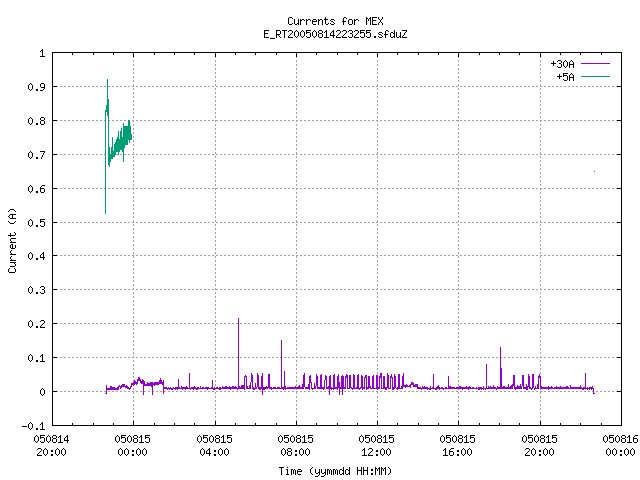640x480 pixels.
Task: Click the y-axis tick label 0.4
Action: tap(36, 256)
